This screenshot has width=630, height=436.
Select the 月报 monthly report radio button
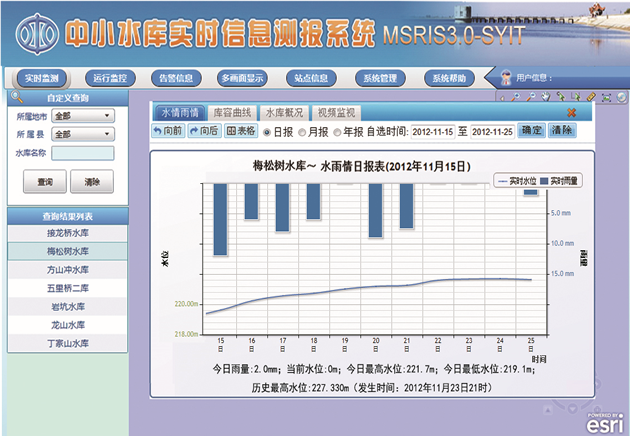coord(302,132)
